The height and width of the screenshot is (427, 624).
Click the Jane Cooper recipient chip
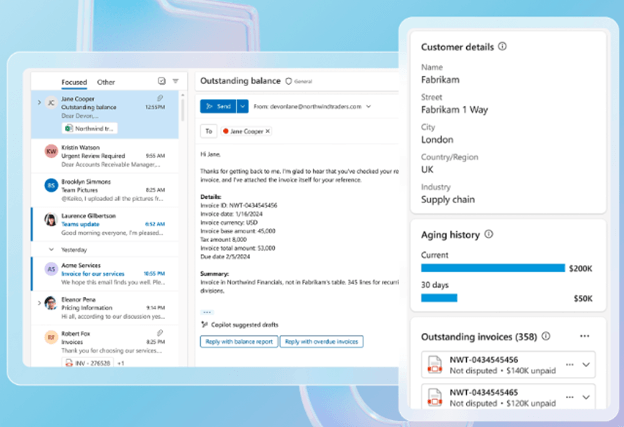coord(246,131)
